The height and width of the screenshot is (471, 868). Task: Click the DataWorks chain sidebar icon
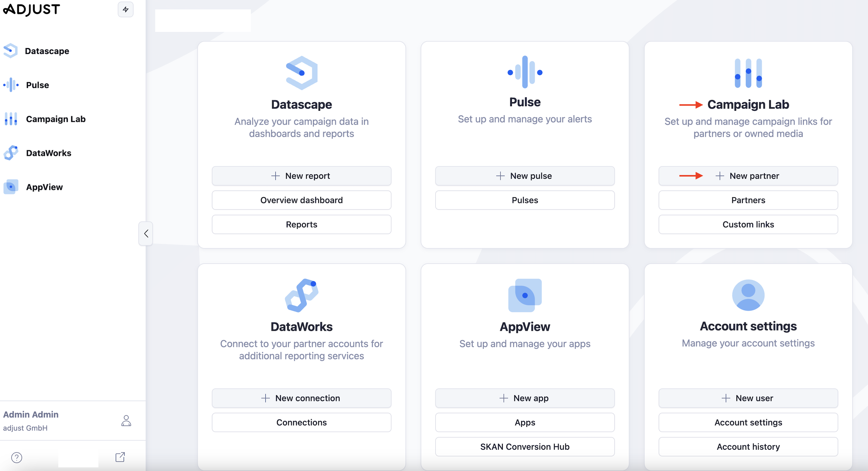point(11,153)
